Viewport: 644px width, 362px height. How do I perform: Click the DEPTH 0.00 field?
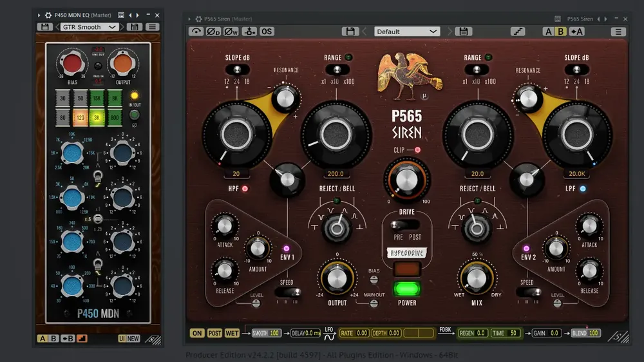386,333
